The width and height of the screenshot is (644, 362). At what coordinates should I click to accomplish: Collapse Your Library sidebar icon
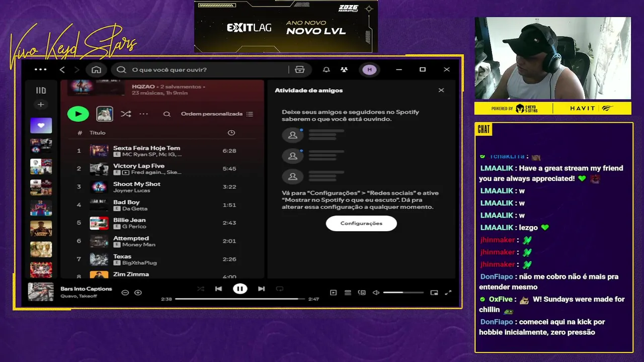click(41, 90)
